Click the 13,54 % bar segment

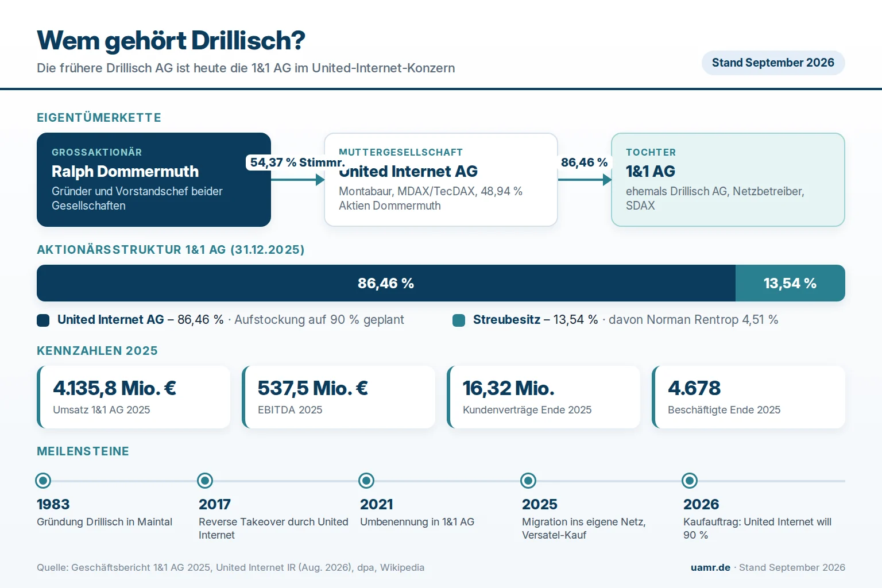(790, 283)
